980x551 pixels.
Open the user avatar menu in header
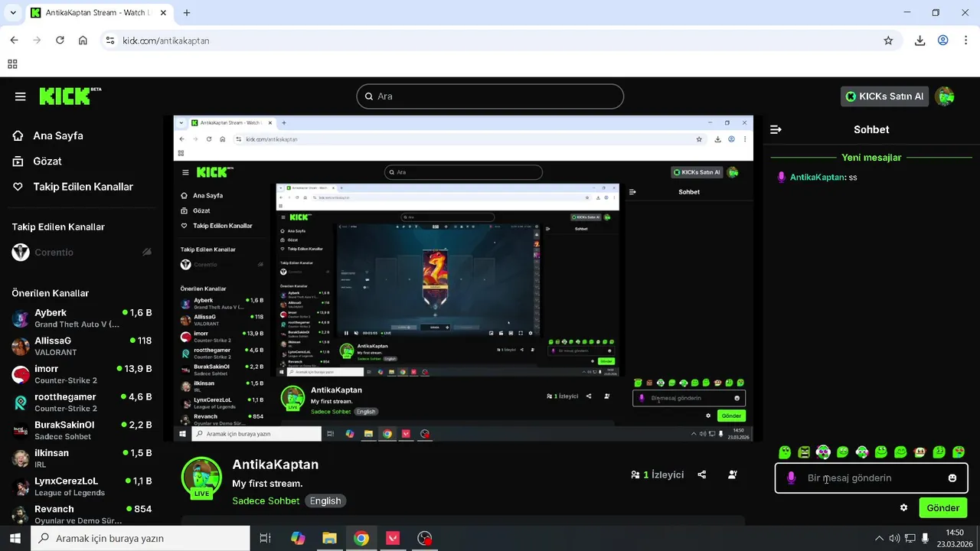click(x=946, y=96)
